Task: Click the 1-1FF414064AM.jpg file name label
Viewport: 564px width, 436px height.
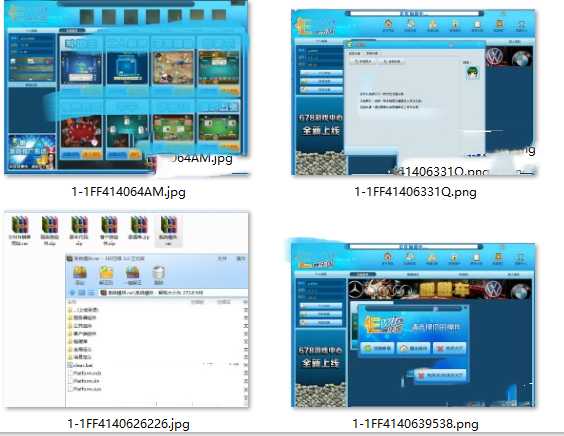Action: [x=128, y=192]
